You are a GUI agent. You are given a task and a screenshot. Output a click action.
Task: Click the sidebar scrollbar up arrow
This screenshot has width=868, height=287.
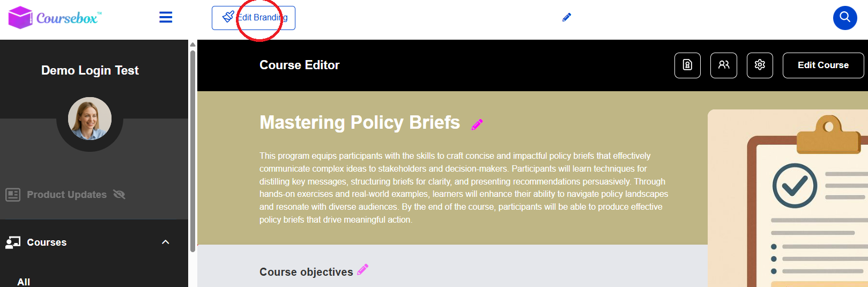click(192, 45)
